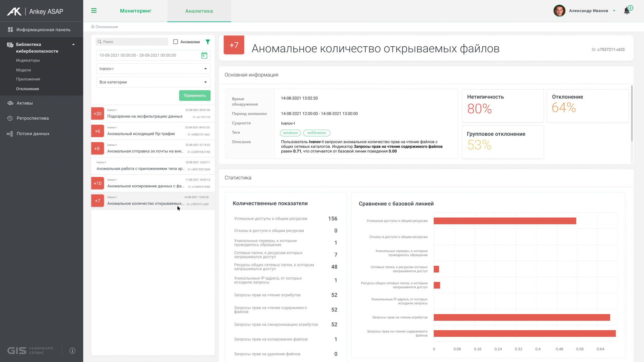Collapse Библиотека кибербезопасности section

(x=73, y=44)
